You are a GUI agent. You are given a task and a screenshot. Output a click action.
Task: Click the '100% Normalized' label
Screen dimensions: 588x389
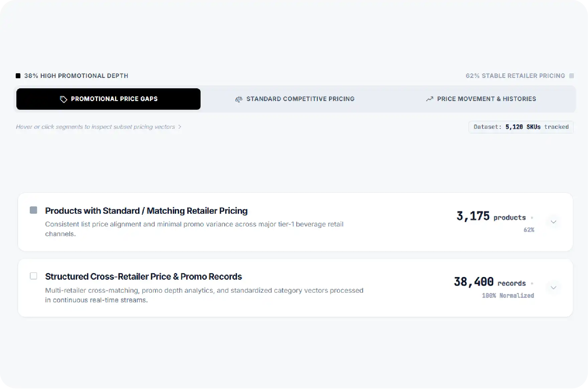508,295
